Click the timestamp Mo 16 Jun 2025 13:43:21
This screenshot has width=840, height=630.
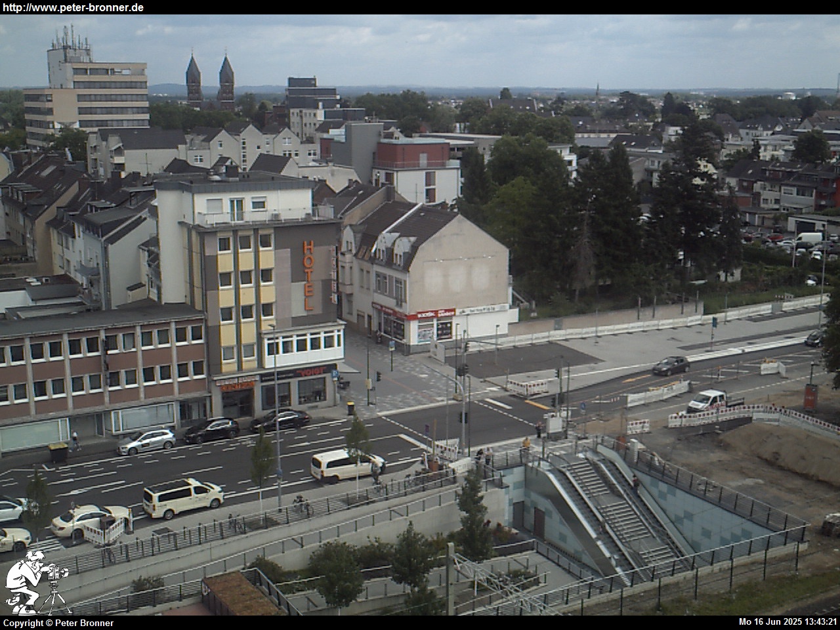coord(787,622)
